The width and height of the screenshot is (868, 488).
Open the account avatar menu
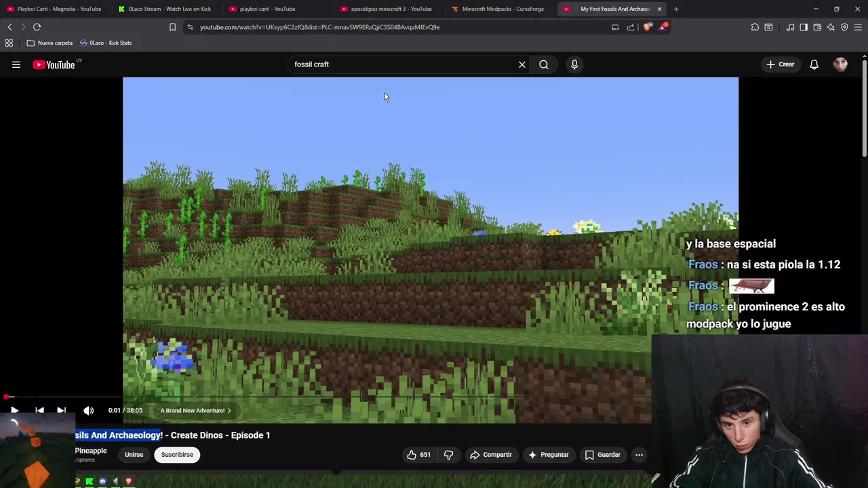click(x=840, y=64)
